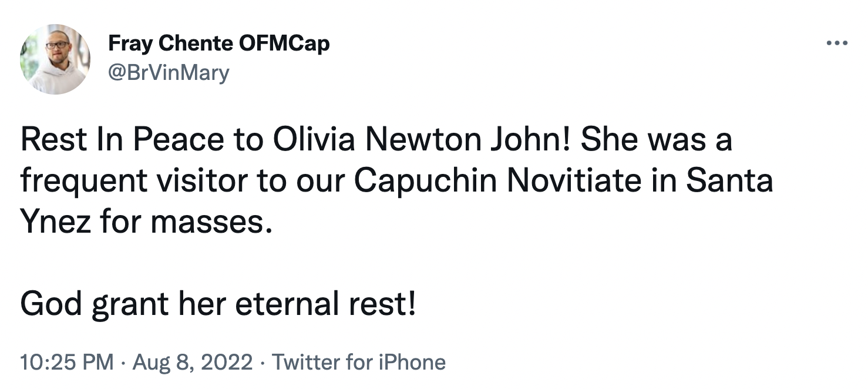Click the year "2022" in the date

[x=227, y=361]
